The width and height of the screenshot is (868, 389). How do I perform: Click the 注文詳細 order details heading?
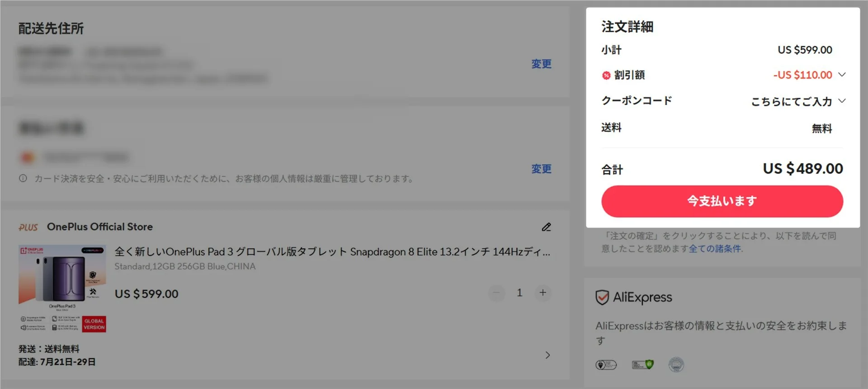click(627, 27)
